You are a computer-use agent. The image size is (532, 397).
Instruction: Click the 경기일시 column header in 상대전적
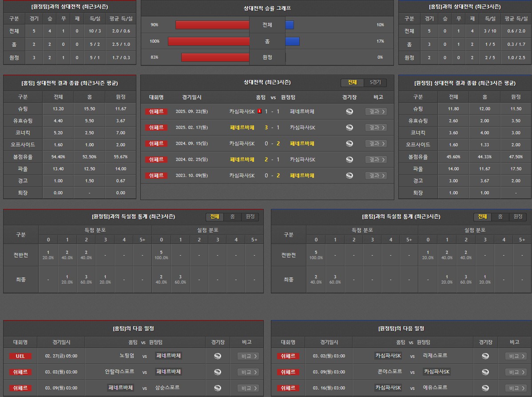click(x=192, y=97)
